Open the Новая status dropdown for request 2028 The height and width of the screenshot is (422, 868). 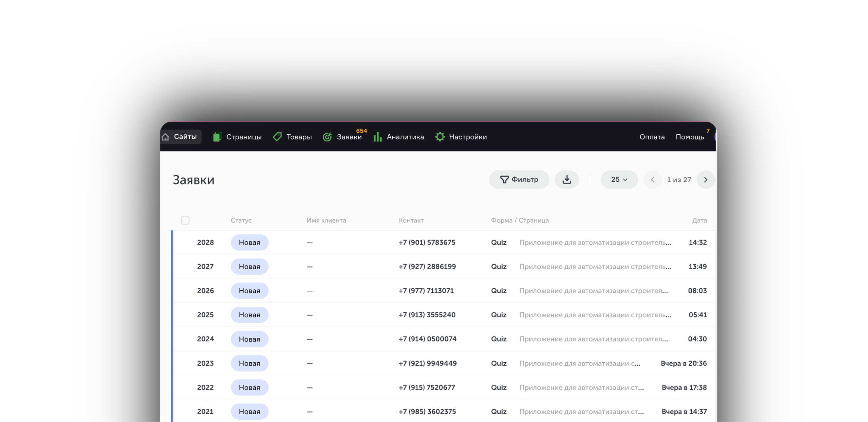pyautogui.click(x=250, y=243)
